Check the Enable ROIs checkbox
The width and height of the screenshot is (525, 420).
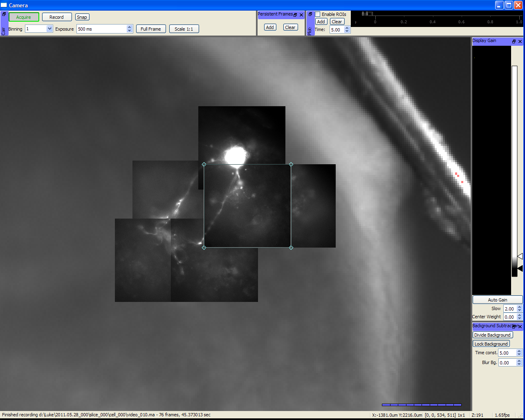click(x=318, y=14)
